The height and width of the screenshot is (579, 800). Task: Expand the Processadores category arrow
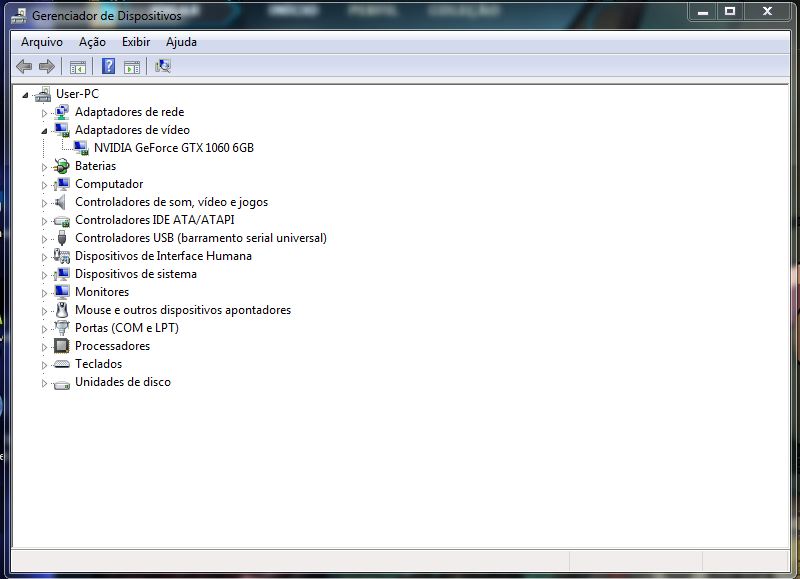(x=44, y=347)
